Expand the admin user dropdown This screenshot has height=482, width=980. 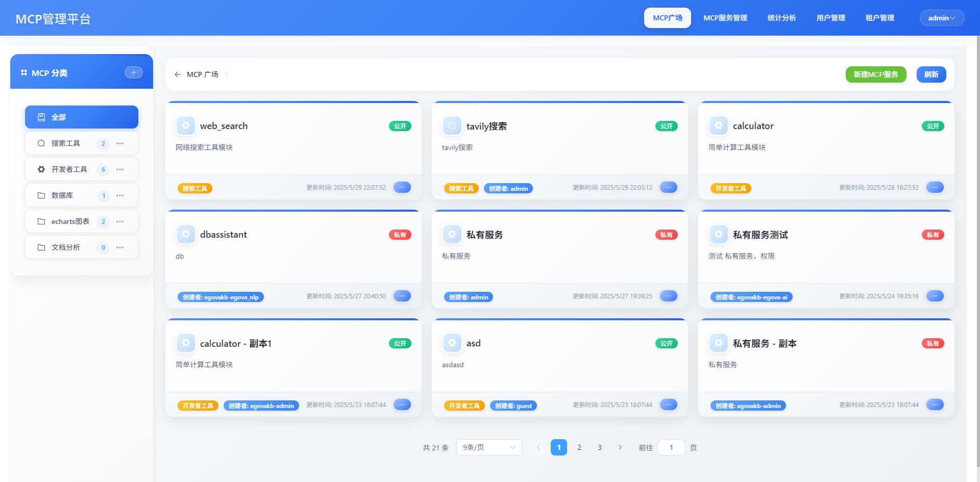(x=942, y=18)
